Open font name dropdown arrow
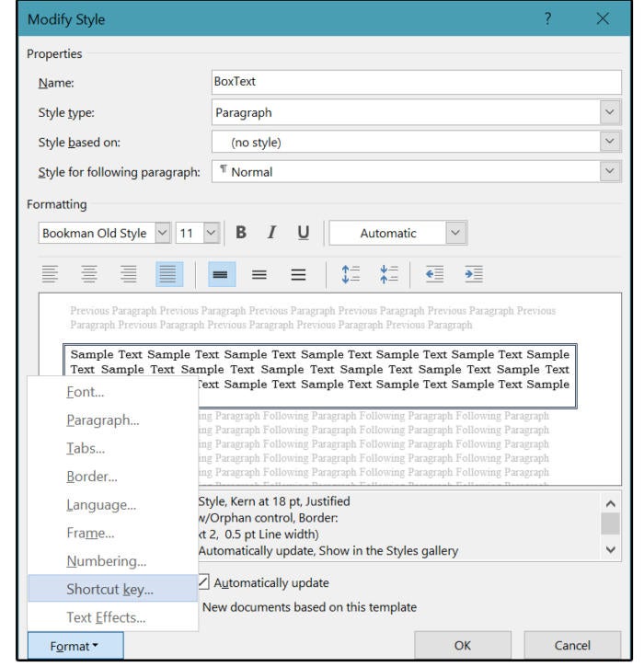 pos(163,233)
